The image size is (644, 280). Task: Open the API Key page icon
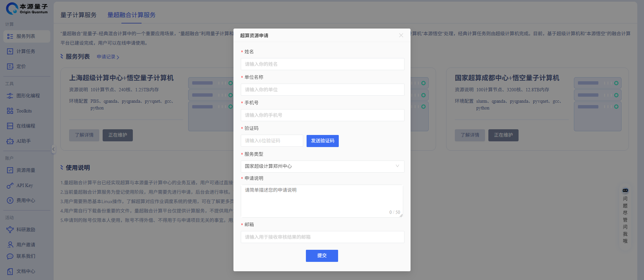10,186
